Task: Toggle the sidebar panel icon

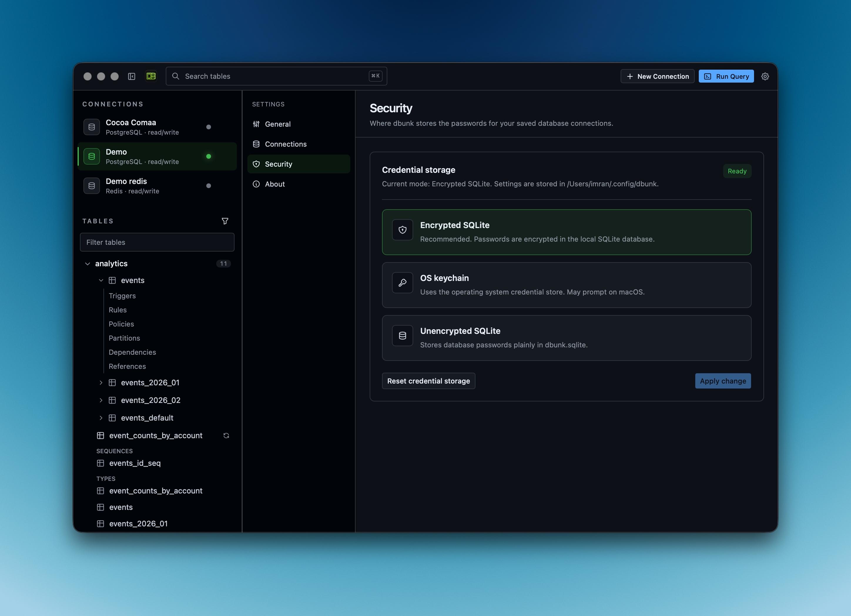Action: click(x=131, y=76)
